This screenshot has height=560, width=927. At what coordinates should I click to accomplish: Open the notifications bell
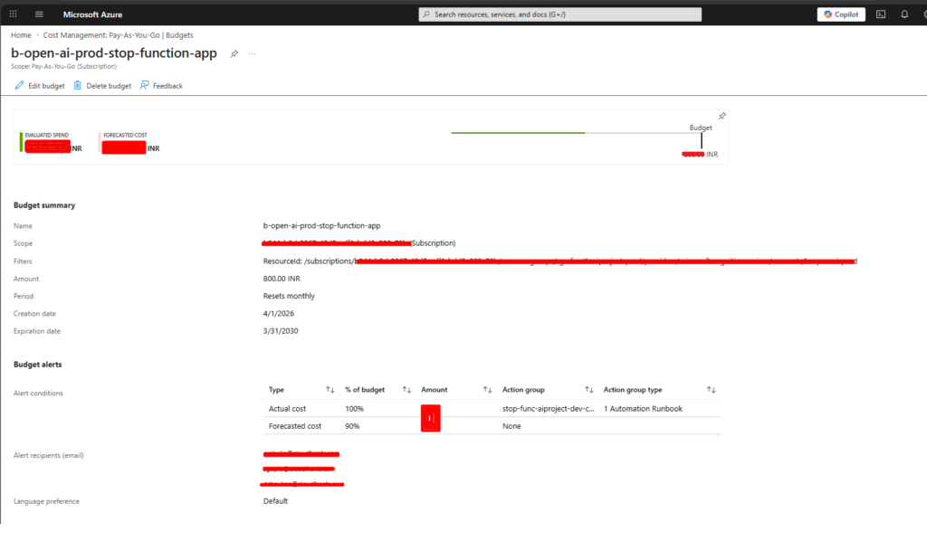tap(904, 14)
